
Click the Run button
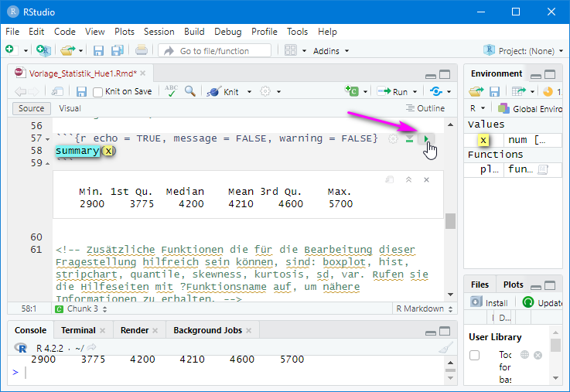coord(393,91)
